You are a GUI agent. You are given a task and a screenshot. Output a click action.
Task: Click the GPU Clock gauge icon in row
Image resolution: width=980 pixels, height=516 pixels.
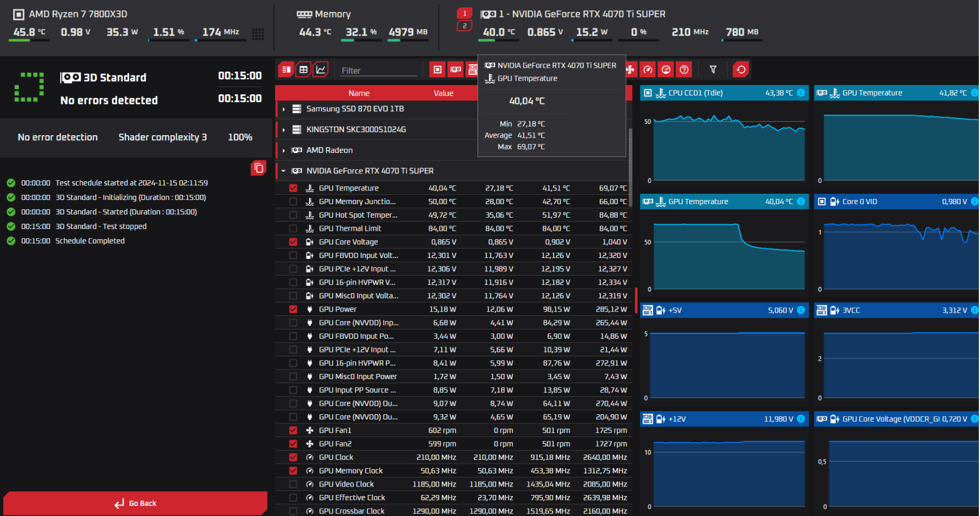point(310,457)
